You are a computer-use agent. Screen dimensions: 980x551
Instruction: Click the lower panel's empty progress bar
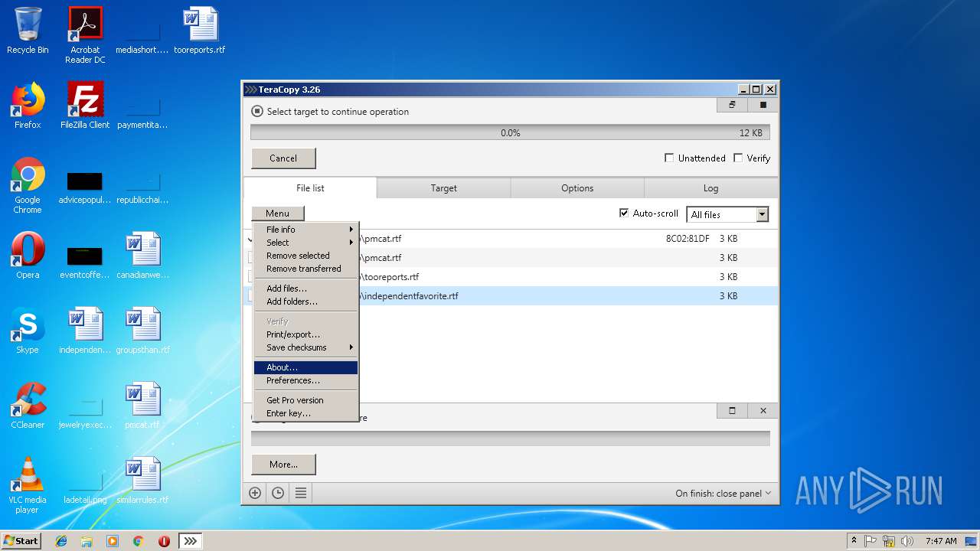click(510, 438)
